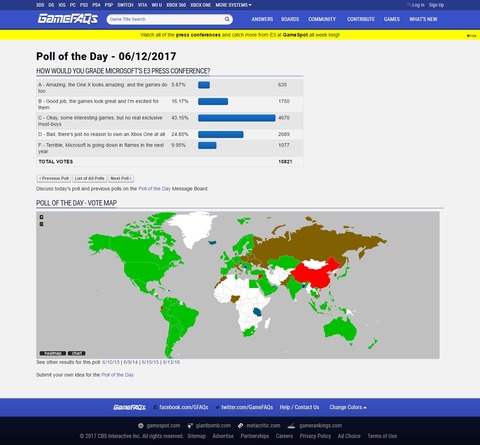The width and height of the screenshot is (480, 445).
Task: Go to the PC system page
Action: (x=73, y=5)
